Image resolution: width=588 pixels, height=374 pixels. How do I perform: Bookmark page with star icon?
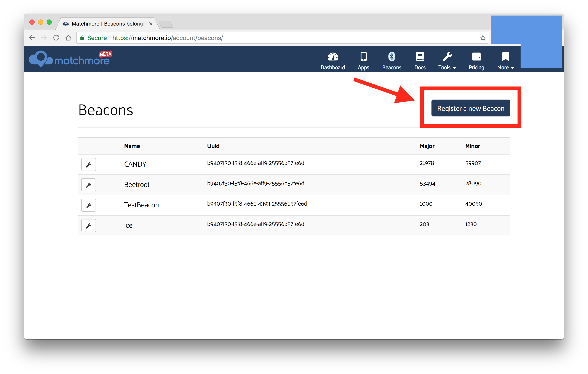tap(483, 38)
